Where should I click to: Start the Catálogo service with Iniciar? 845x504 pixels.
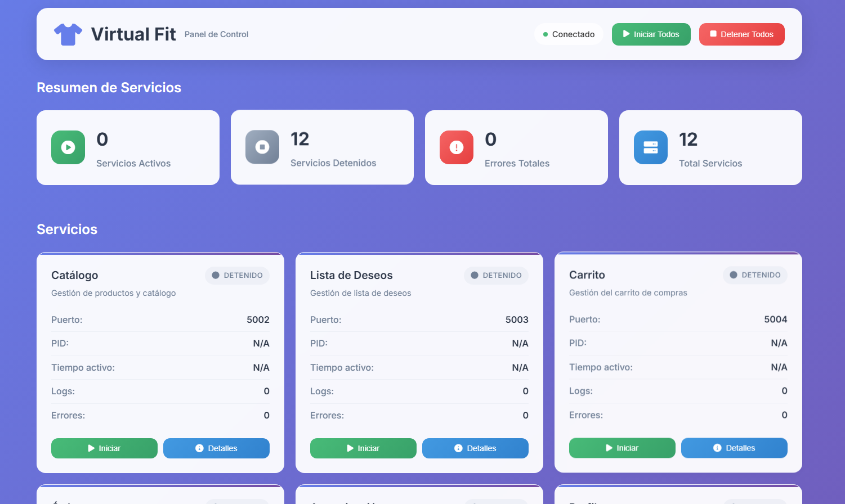(x=104, y=448)
